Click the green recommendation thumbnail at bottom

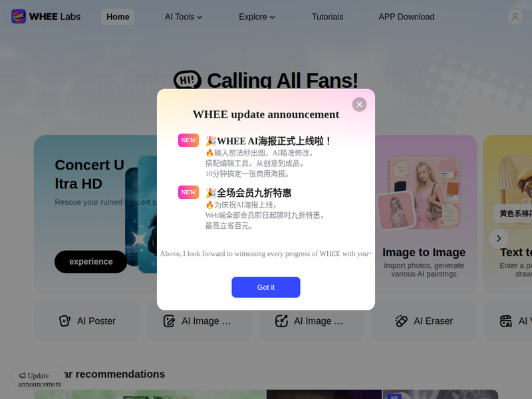pyautogui.click(x=149, y=394)
